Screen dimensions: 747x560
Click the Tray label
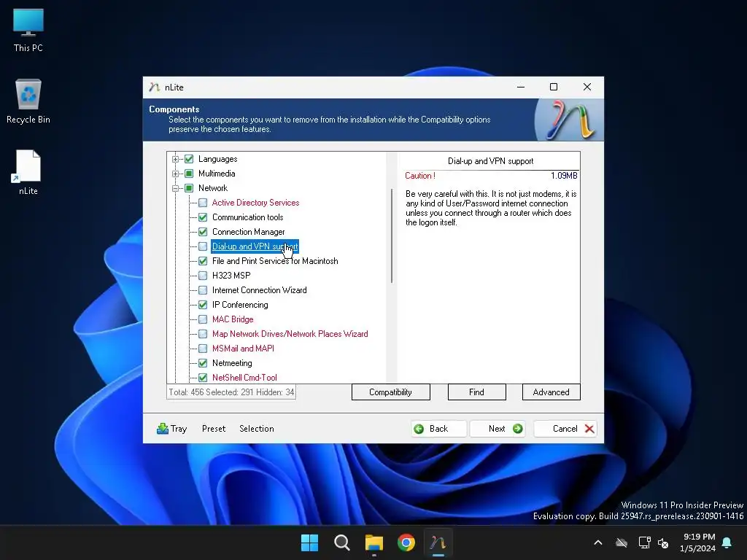click(179, 429)
